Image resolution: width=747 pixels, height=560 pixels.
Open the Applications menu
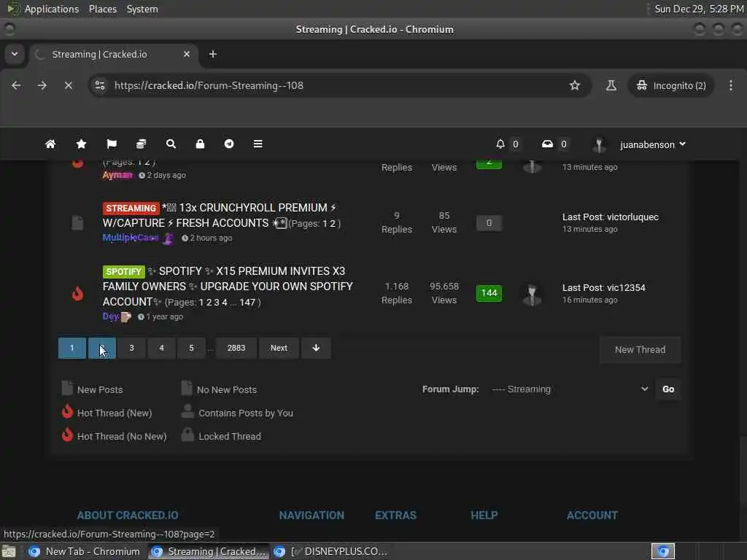coord(52,9)
